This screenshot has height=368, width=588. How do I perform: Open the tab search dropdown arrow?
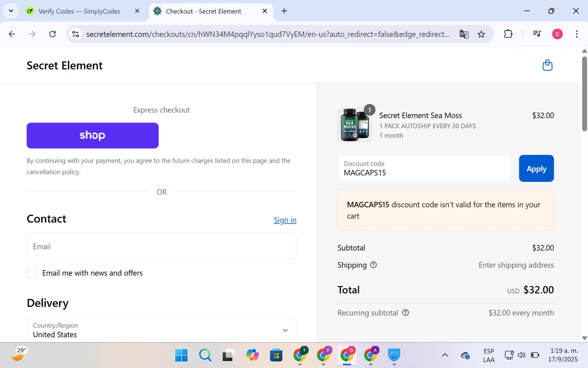coord(11,11)
